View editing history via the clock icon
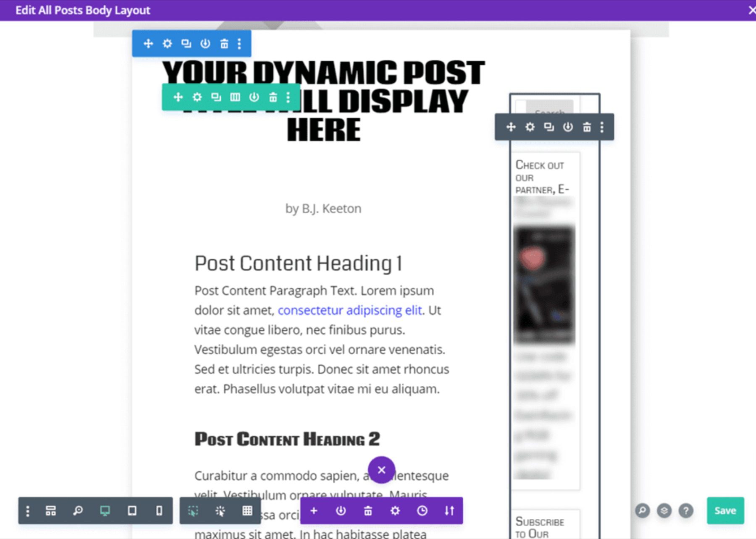 pos(422,511)
